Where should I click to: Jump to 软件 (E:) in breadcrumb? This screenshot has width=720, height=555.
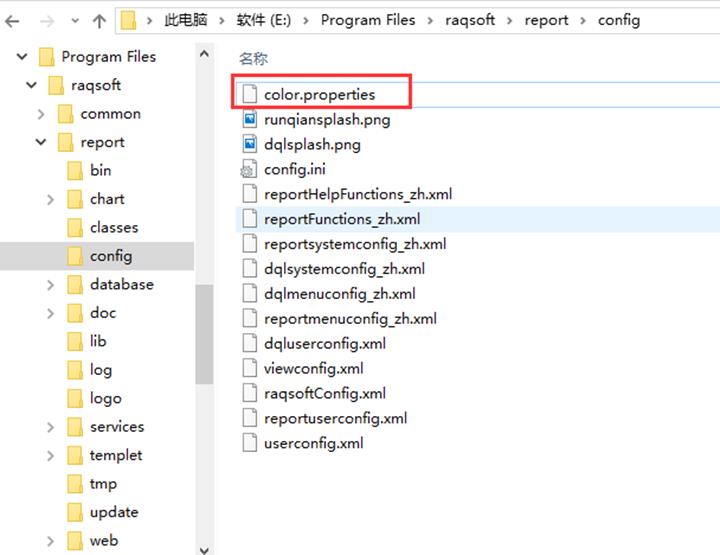pos(264,20)
